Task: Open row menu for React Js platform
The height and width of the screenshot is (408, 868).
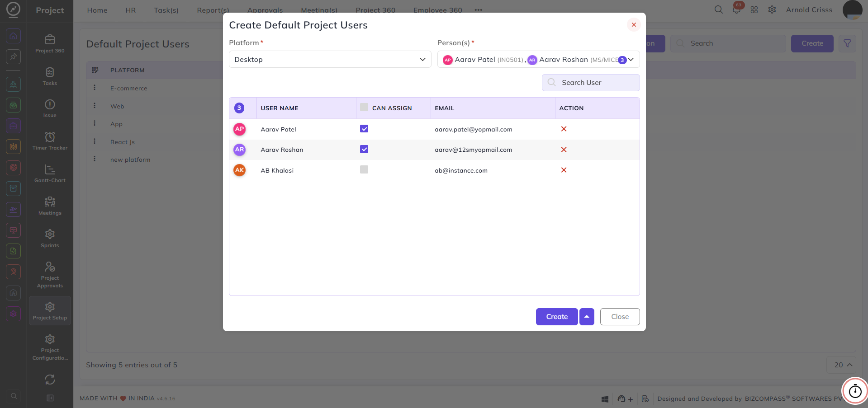Action: (95, 141)
